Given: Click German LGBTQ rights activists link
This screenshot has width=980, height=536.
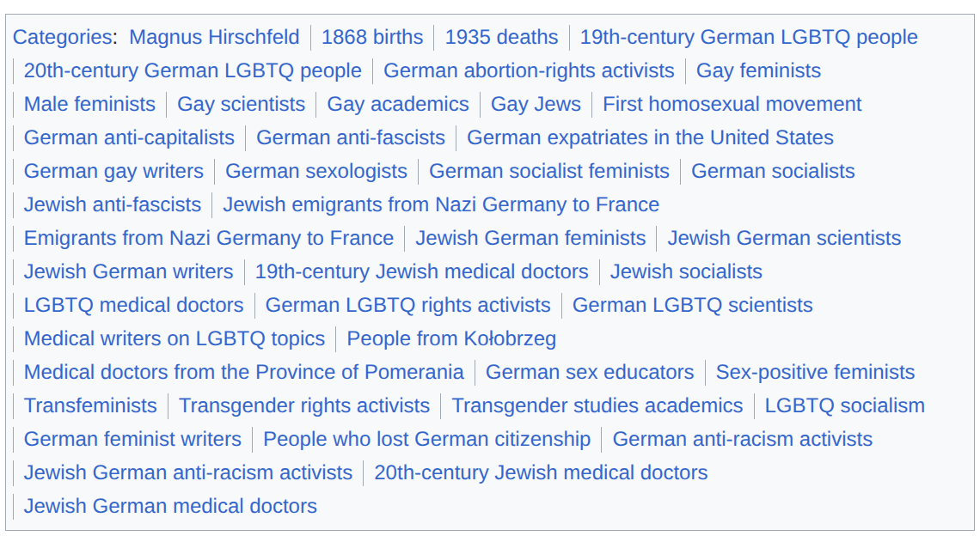Looking at the screenshot, I should (407, 305).
